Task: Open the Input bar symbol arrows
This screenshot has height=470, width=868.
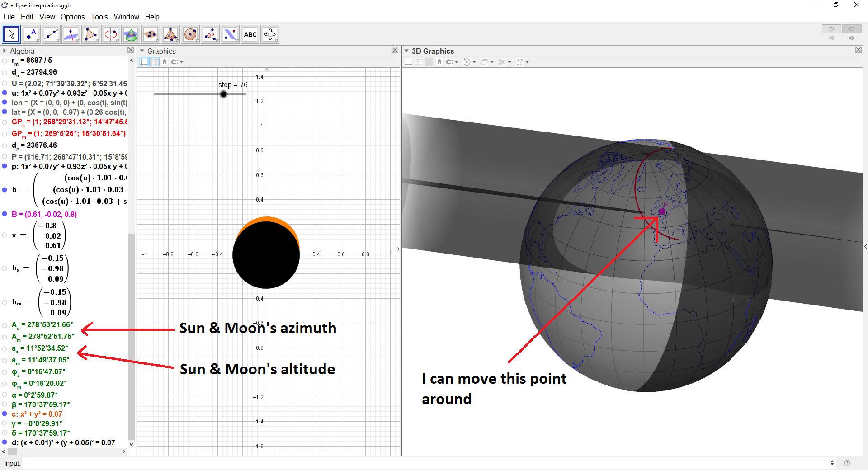Action: [x=832, y=463]
